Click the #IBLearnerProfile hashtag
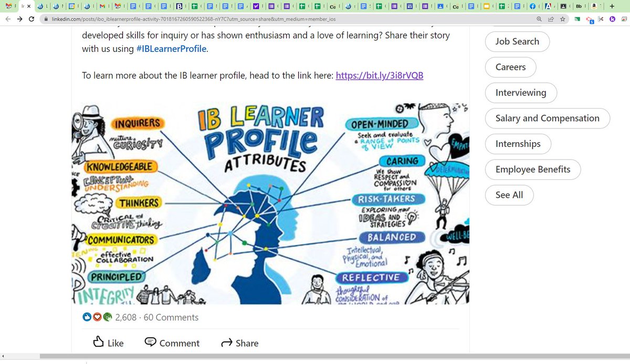Screen dimensions: 630x364 click(x=172, y=49)
